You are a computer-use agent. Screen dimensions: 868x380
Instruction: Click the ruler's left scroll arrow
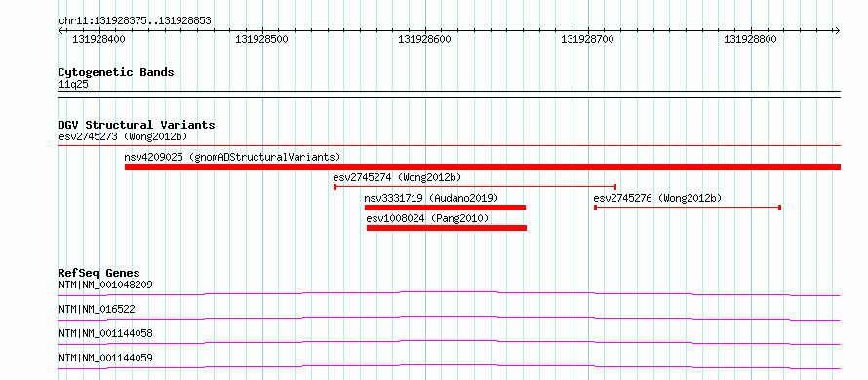coord(61,31)
